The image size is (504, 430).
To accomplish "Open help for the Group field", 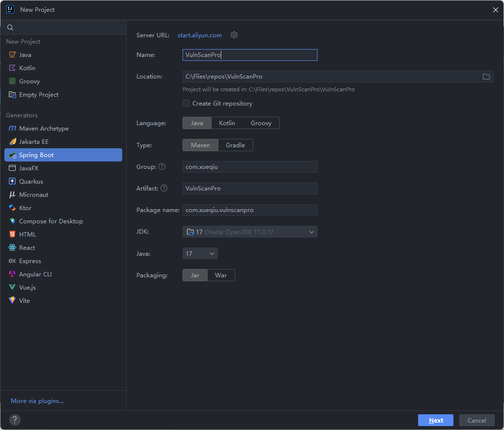I will coord(162,167).
